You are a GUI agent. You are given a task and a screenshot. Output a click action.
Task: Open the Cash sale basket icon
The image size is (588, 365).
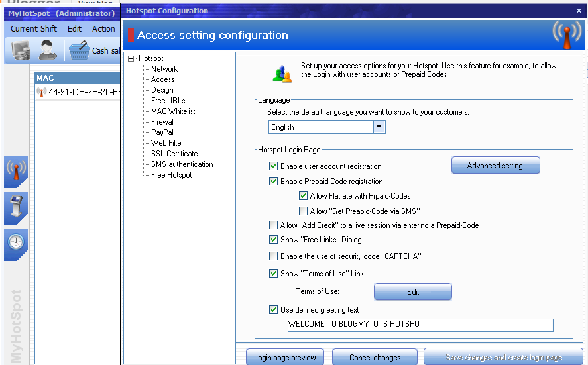tap(79, 50)
